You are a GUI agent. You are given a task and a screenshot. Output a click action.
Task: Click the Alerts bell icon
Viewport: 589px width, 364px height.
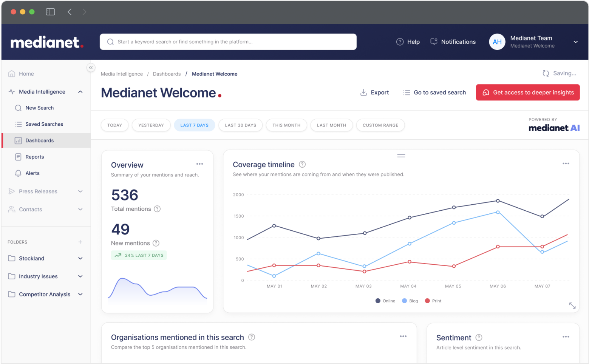(18, 173)
